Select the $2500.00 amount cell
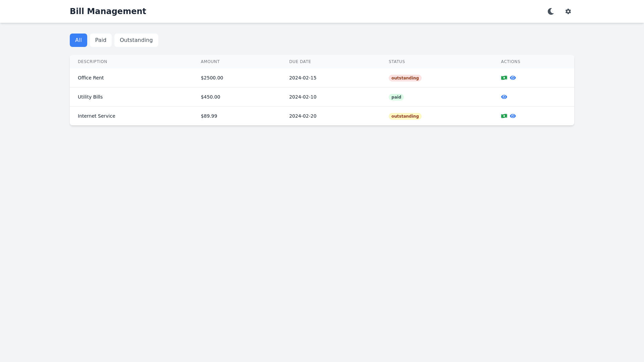The image size is (644, 362). [x=212, y=78]
